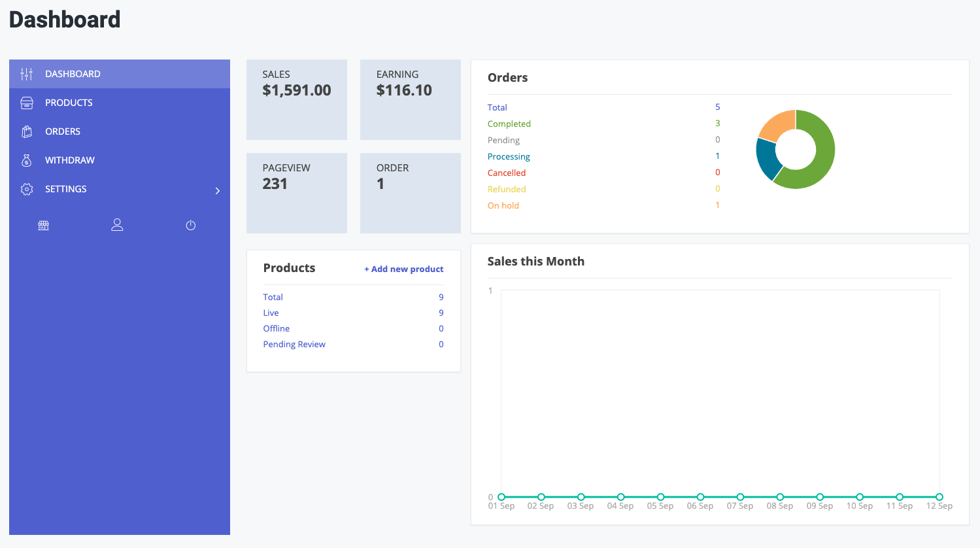Open the Withdraw menu item
This screenshot has width=980, height=548.
pos(120,160)
